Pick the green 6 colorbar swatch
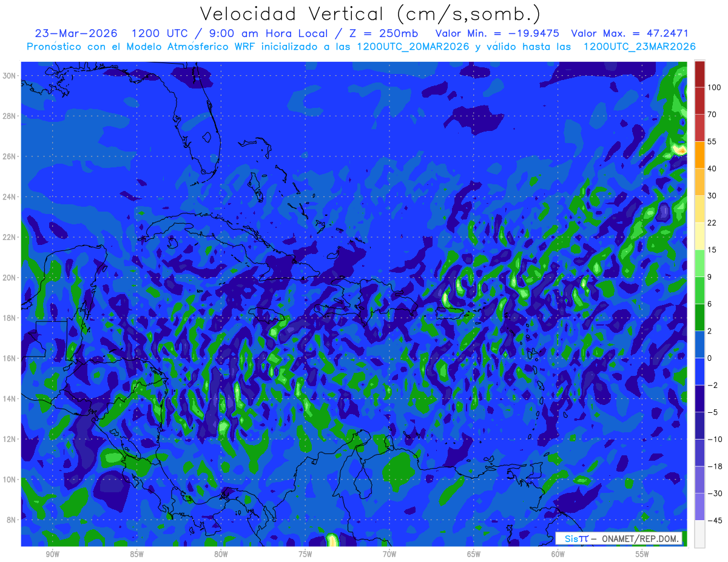Viewport: 728px width, 562px height. 699,290
